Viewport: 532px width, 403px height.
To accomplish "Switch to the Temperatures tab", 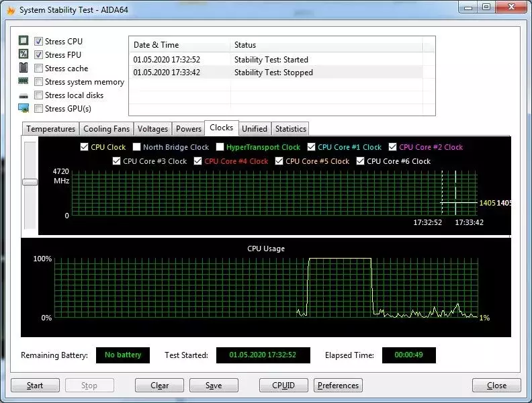I will pos(50,129).
